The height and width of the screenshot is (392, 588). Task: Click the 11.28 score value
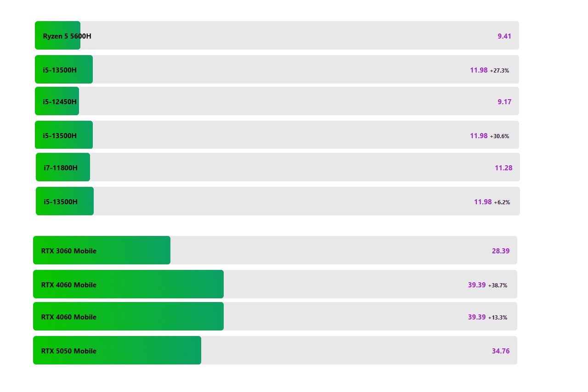click(503, 168)
